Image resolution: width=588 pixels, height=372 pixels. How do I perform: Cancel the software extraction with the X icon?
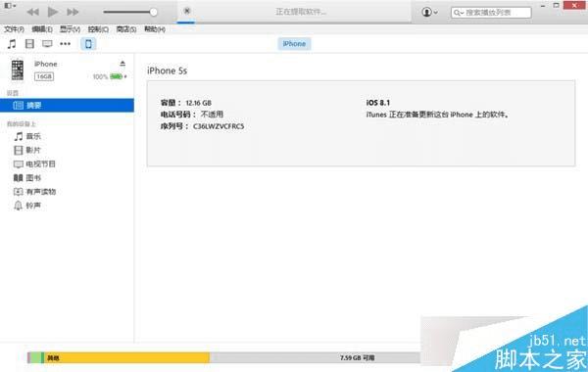(187, 11)
